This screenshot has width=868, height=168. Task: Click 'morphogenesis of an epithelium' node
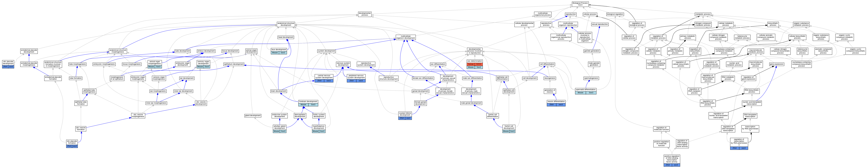click(x=117, y=78)
